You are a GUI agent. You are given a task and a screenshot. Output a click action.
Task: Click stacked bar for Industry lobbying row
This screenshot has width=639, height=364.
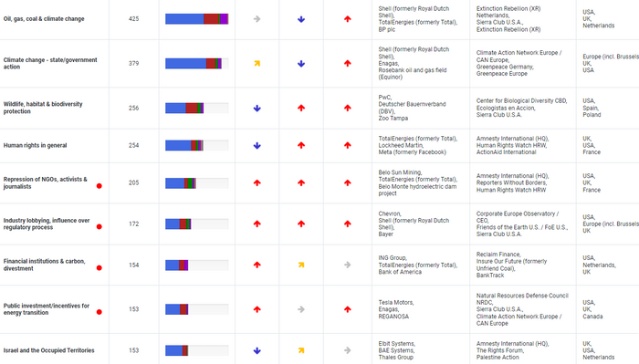(x=197, y=224)
